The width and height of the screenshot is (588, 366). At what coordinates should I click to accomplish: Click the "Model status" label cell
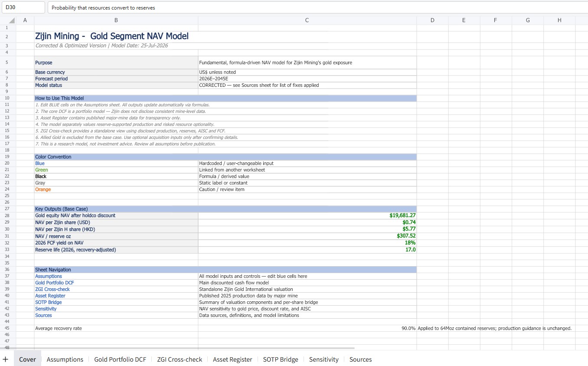coord(116,85)
